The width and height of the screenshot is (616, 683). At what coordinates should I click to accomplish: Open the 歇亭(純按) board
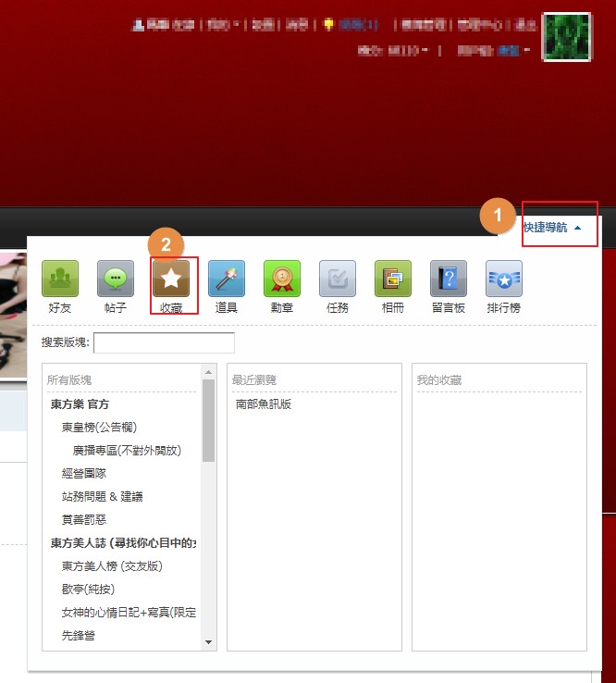click(88, 589)
